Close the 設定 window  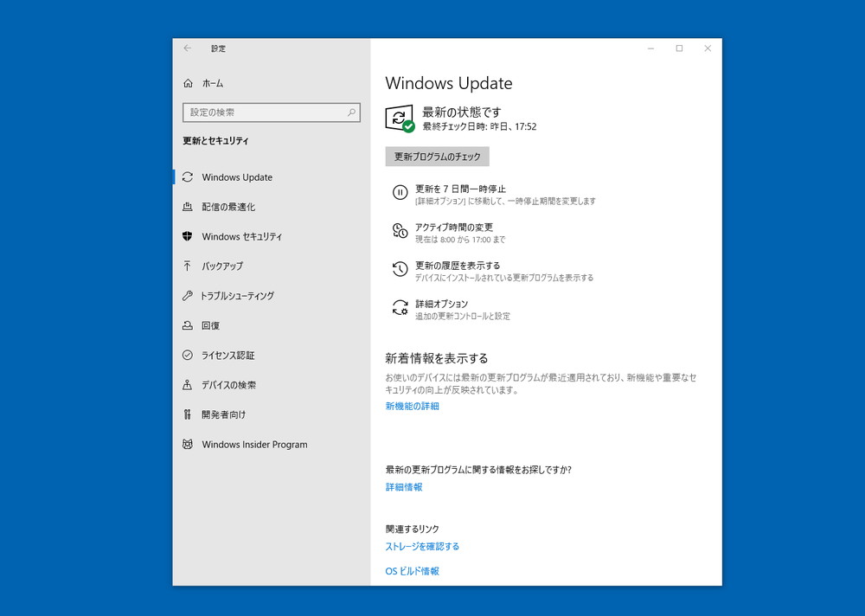tap(708, 48)
